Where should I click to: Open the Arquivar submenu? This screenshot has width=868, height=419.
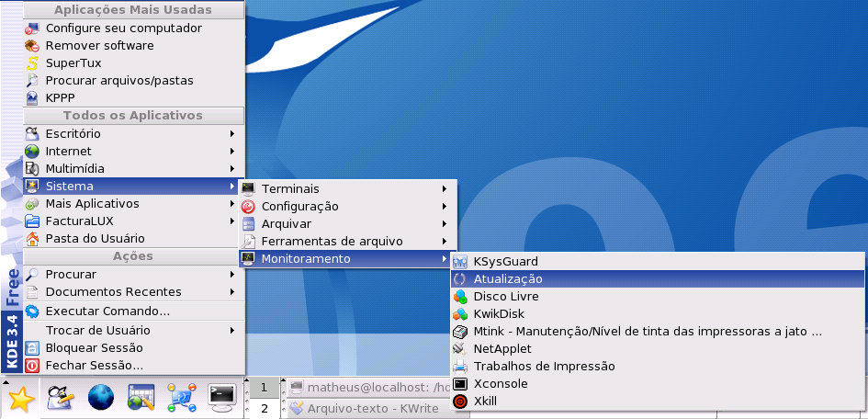click(347, 223)
